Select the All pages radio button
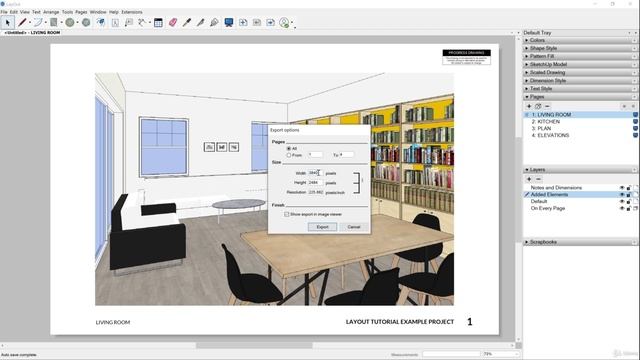Image resolution: width=640 pixels, height=360 pixels. tap(289, 149)
